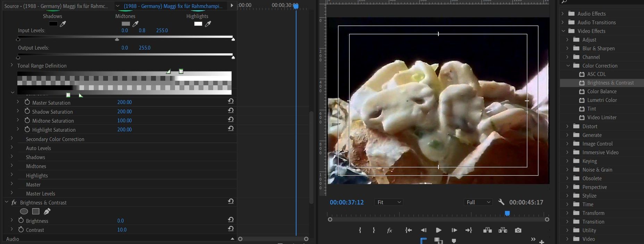Open the Fit zoom level dropdown
The width and height of the screenshot is (644, 244).
389,202
